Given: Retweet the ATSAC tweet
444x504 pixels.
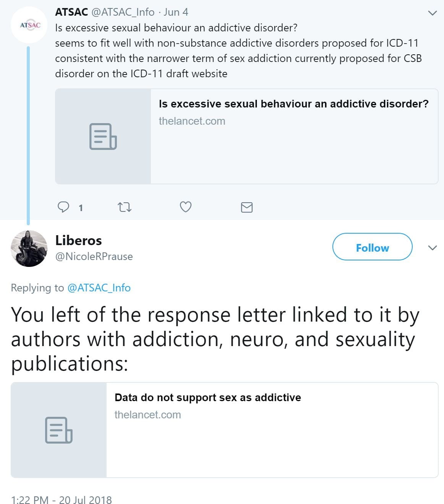Looking at the screenshot, I should coord(125,207).
